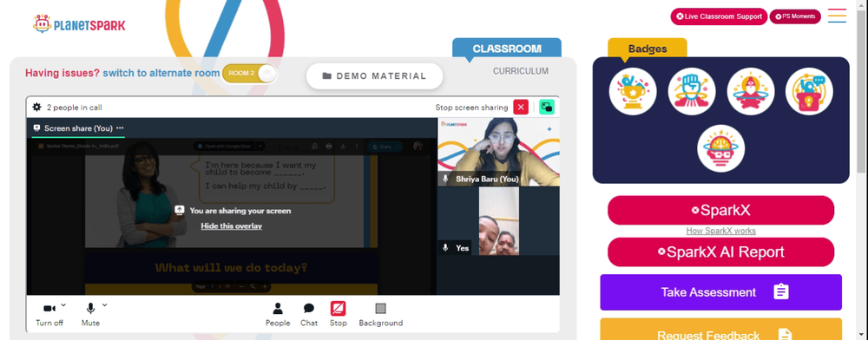
Task: Click the Yes participant video tile
Action: (x=499, y=221)
